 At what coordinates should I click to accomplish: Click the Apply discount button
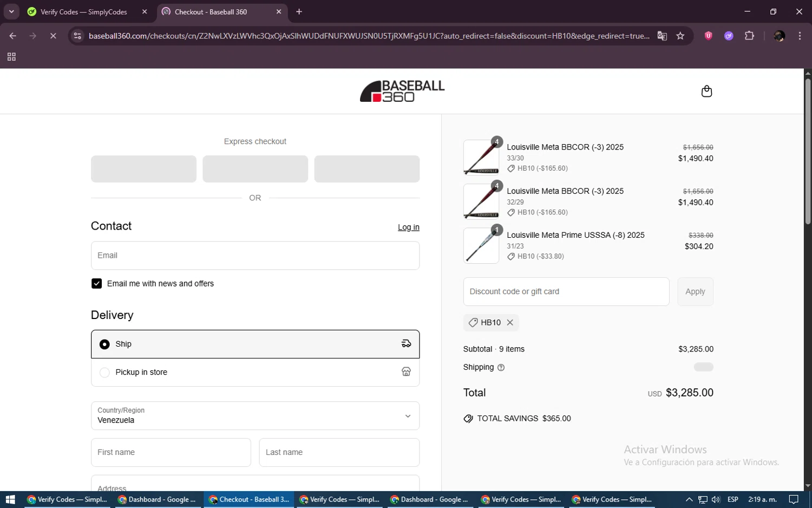tap(695, 291)
